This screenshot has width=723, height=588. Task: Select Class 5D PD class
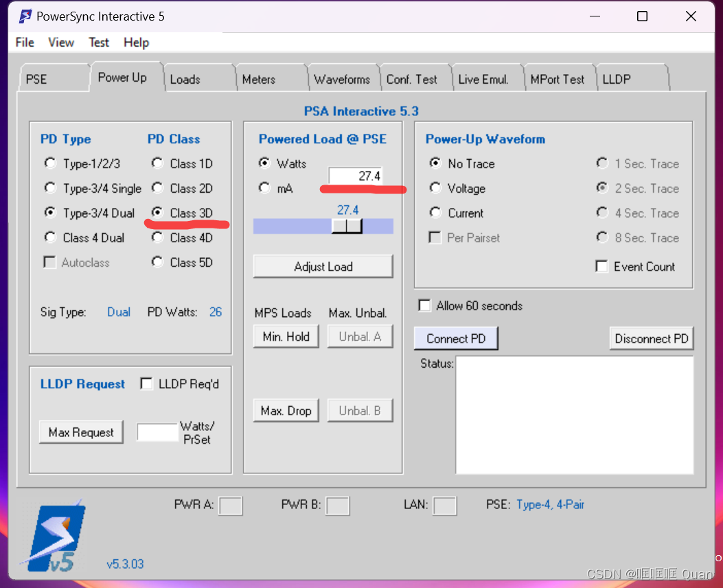(157, 262)
